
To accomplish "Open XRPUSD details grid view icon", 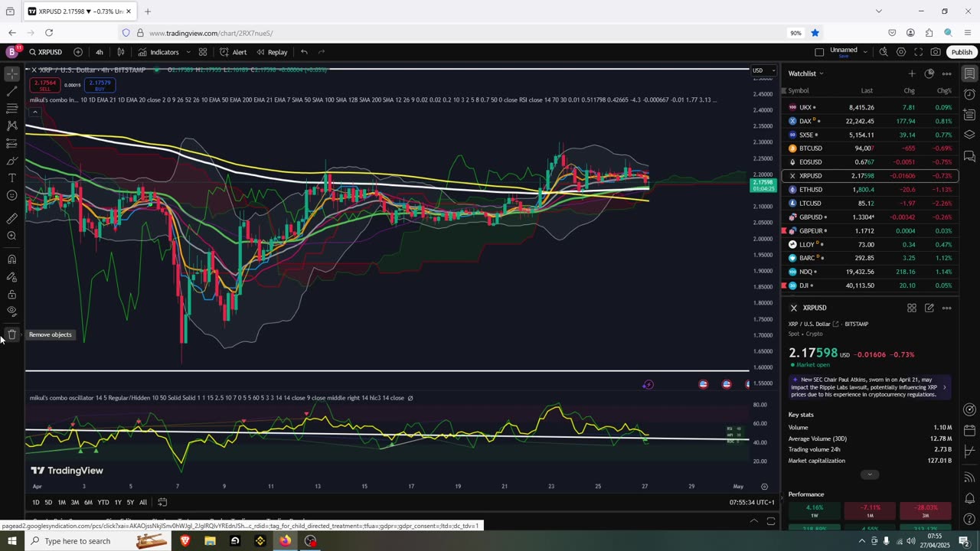I will [x=912, y=308].
